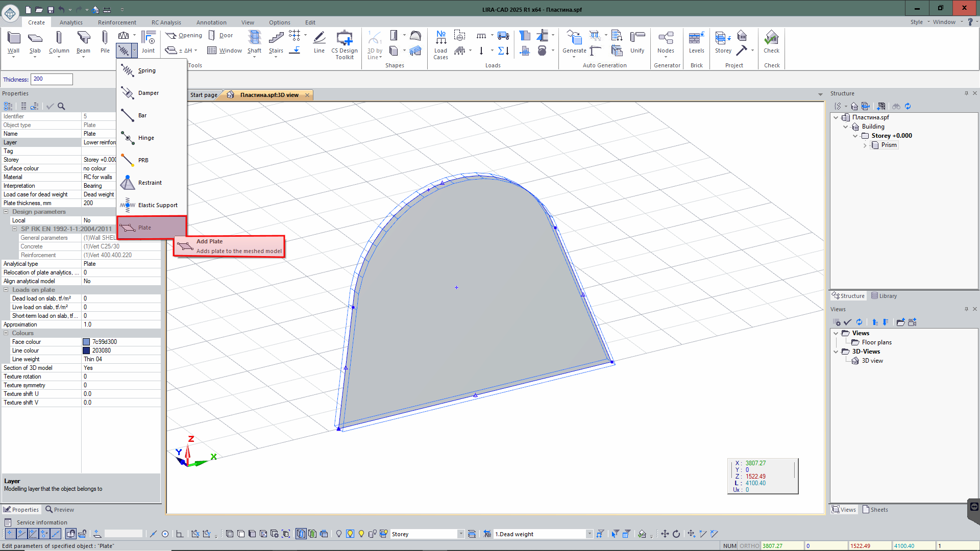Toggle ORTHO mode in status bar
The image size is (980, 551).
[x=749, y=546]
